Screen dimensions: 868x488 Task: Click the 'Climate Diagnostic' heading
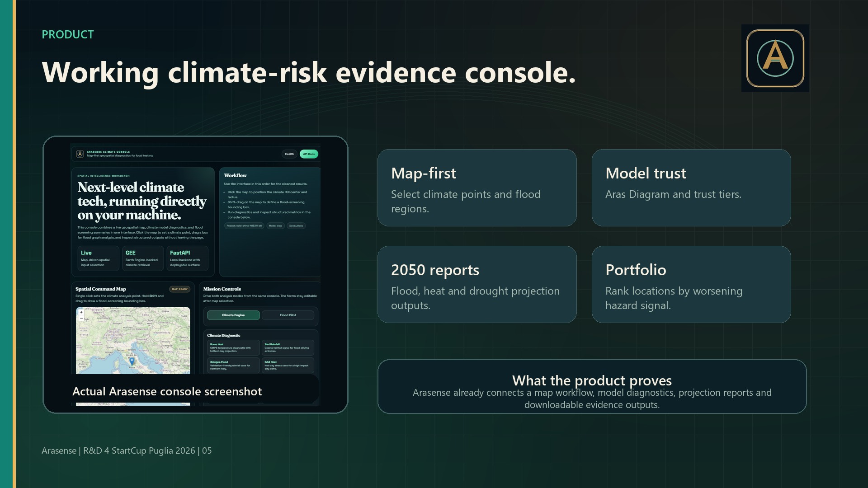(x=224, y=336)
